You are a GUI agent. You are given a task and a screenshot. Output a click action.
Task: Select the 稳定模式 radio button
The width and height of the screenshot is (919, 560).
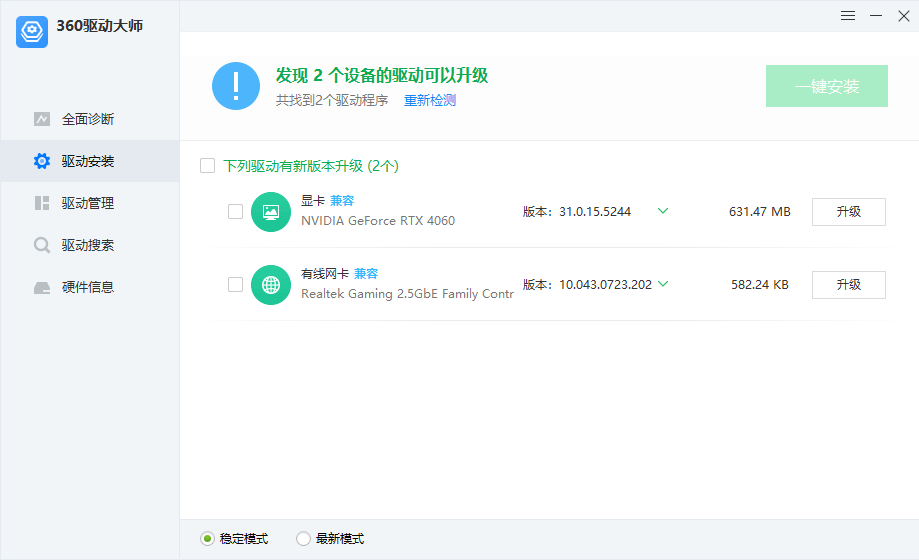pyautogui.click(x=207, y=538)
